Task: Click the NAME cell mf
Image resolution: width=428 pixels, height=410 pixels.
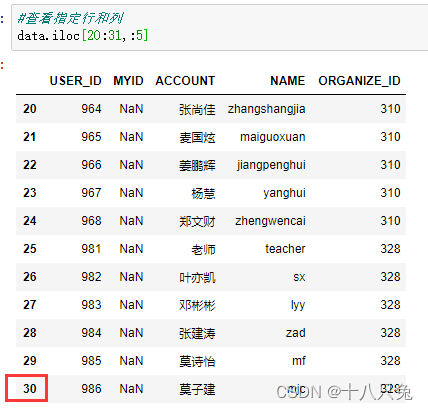Action: [299, 361]
